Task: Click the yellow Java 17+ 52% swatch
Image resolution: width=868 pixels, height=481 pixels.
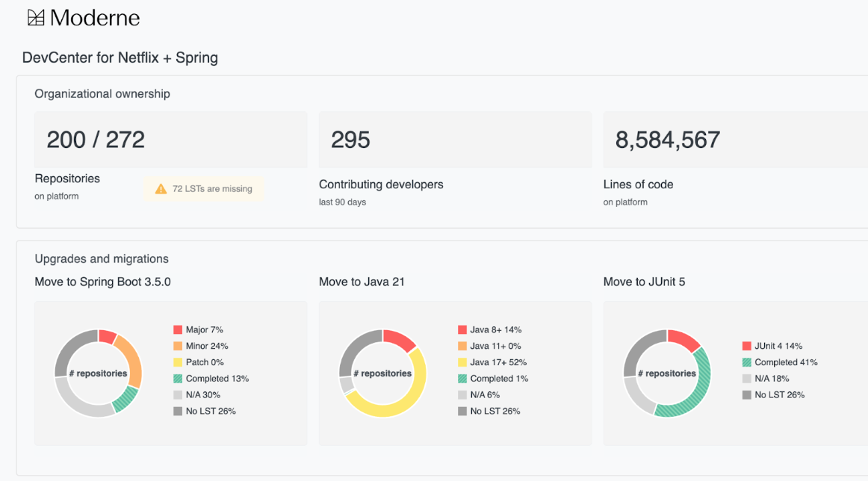Action: pos(462,362)
